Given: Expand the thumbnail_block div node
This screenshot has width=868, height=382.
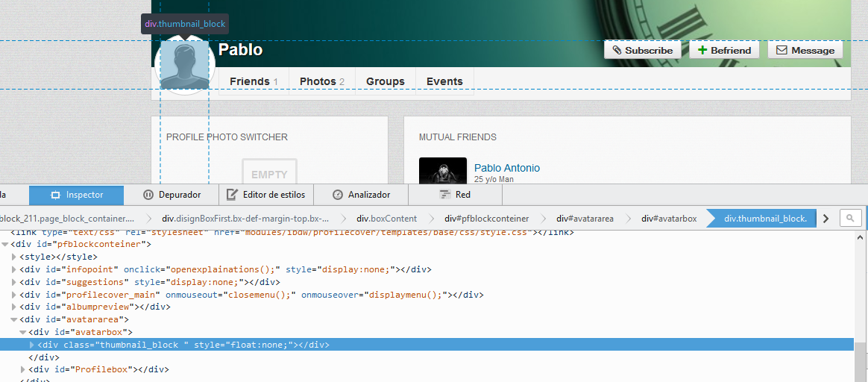Looking at the screenshot, I should [x=31, y=345].
